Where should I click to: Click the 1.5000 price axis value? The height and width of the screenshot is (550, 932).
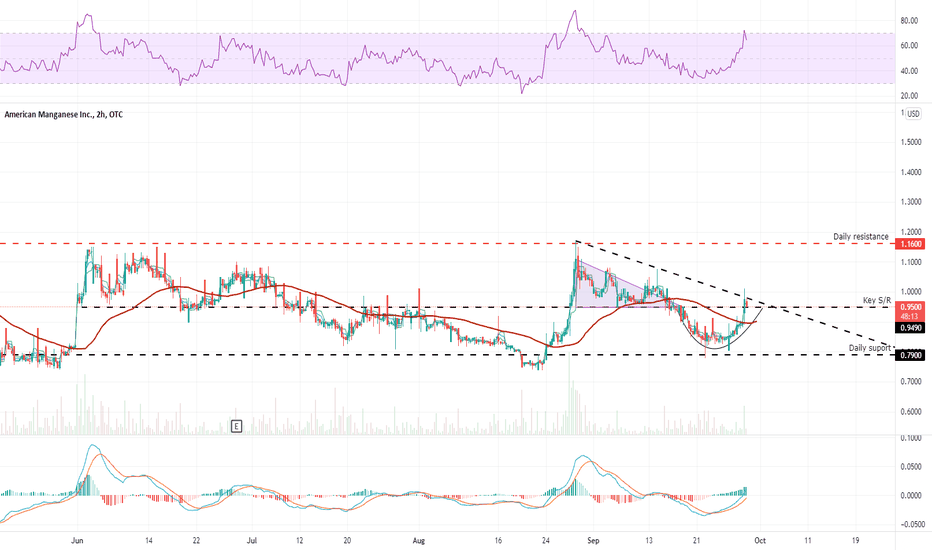[x=911, y=142]
